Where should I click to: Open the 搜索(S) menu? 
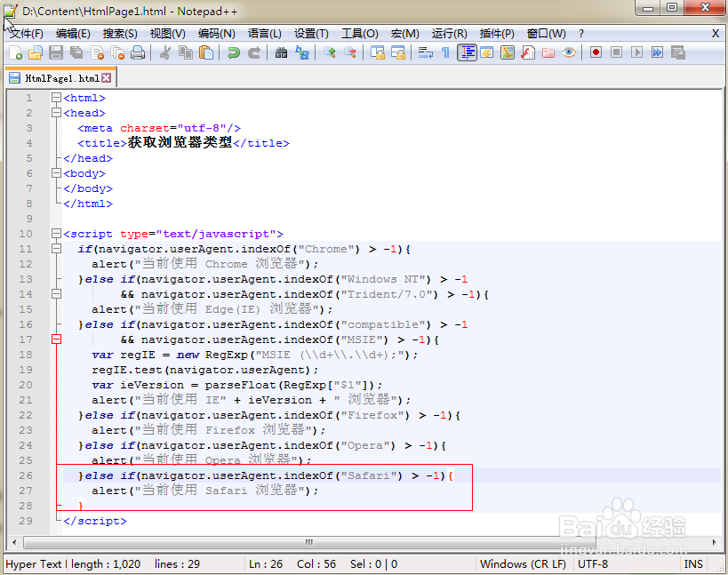click(120, 34)
